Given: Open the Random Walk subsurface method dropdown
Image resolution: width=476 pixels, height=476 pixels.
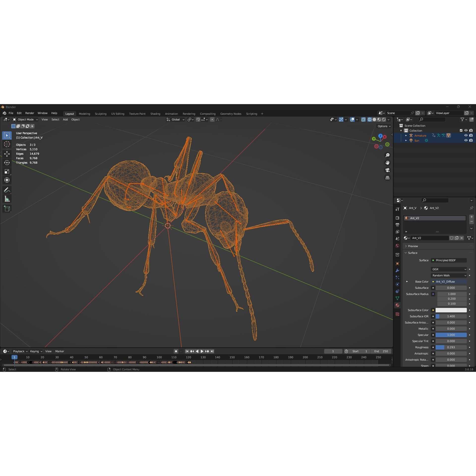Looking at the screenshot, I should click(x=448, y=275).
